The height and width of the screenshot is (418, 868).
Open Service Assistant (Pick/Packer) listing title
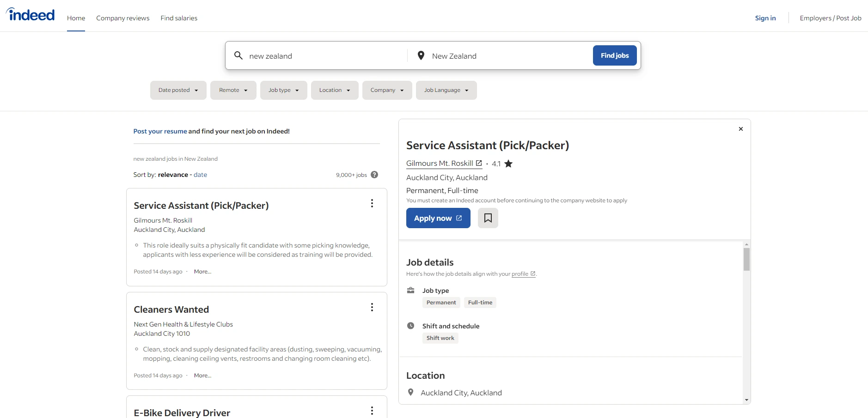201,206
